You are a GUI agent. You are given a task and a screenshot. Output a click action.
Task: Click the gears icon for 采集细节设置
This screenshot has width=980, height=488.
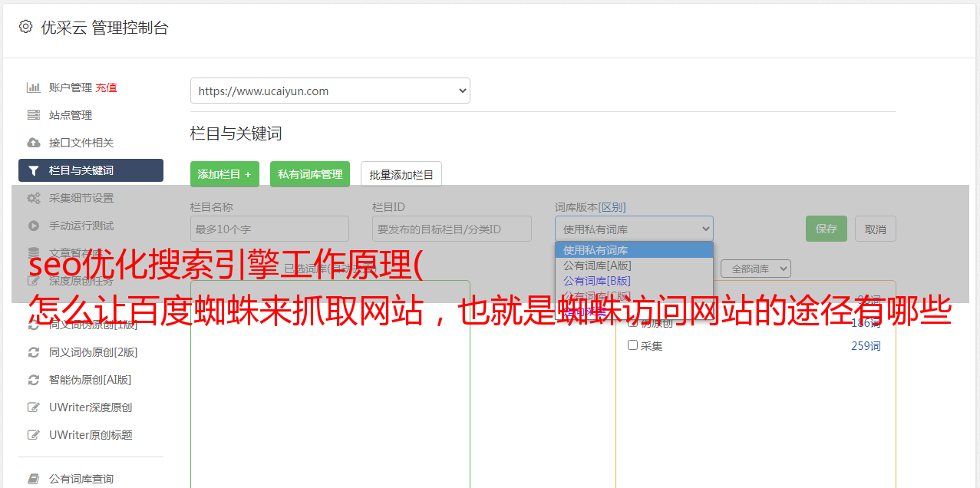click(x=34, y=198)
